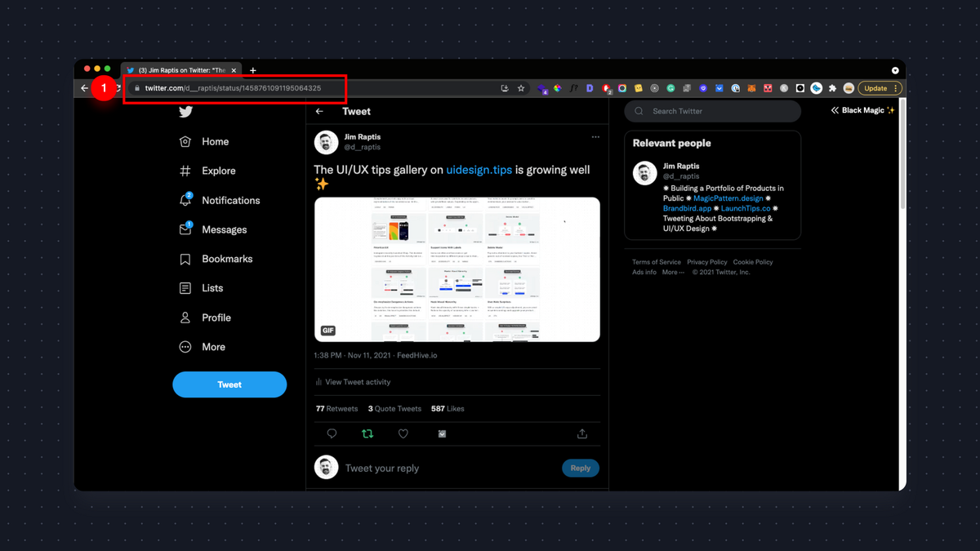Open Brandbird.app link in bio
Screen dimensions: 980x551
(688, 208)
